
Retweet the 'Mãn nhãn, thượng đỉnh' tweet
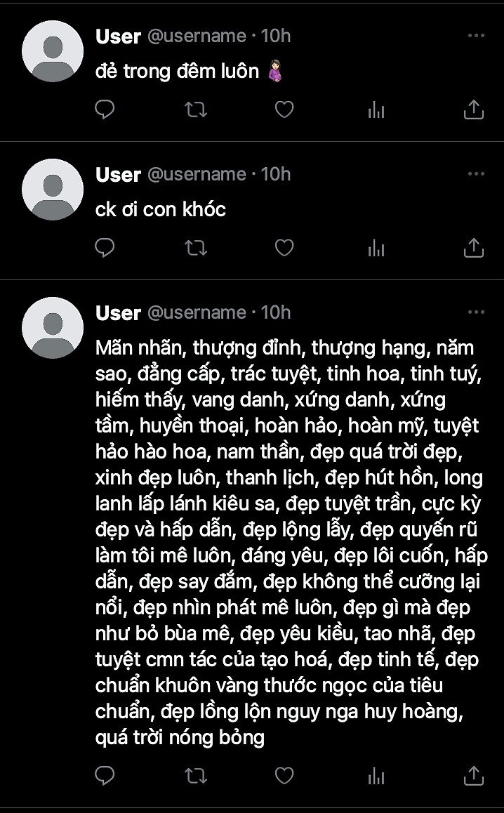pyautogui.click(x=196, y=775)
